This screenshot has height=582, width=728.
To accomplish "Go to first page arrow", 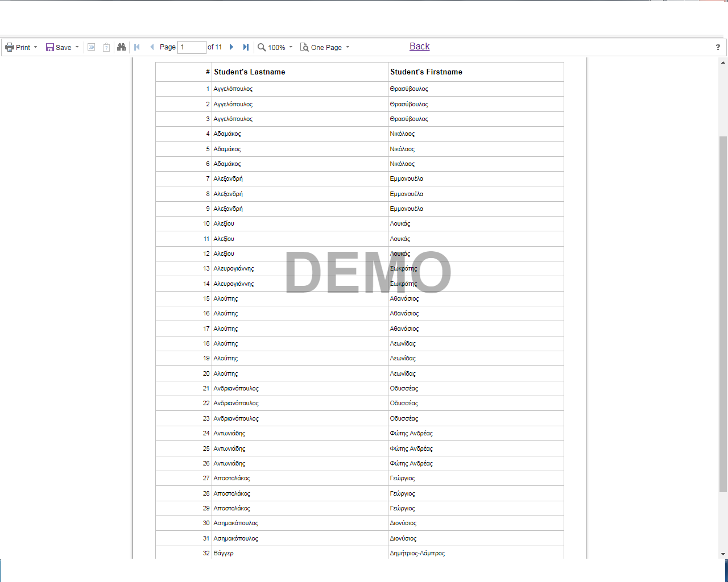I will [137, 47].
